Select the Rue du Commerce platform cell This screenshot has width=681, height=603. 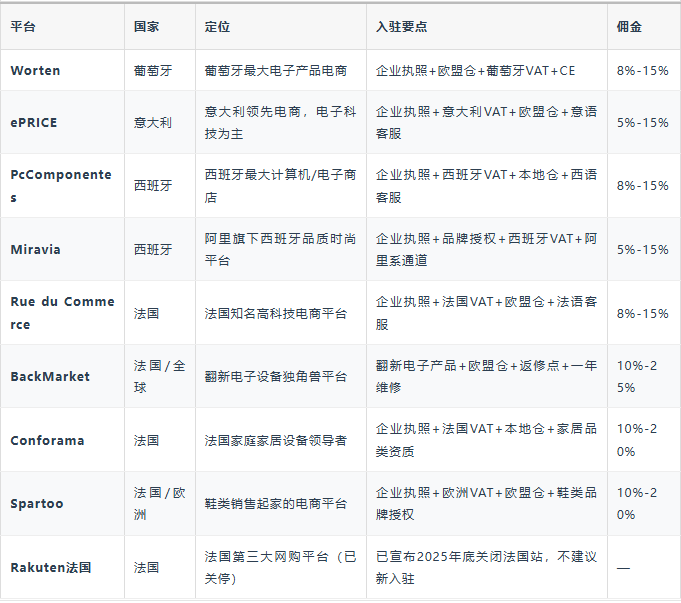pyautogui.click(x=62, y=313)
